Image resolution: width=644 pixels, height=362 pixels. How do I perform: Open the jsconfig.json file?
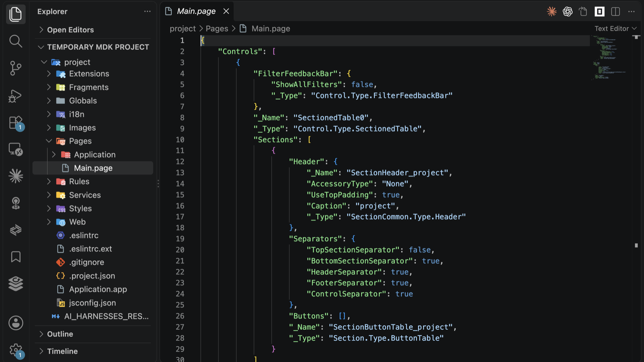[92, 303]
